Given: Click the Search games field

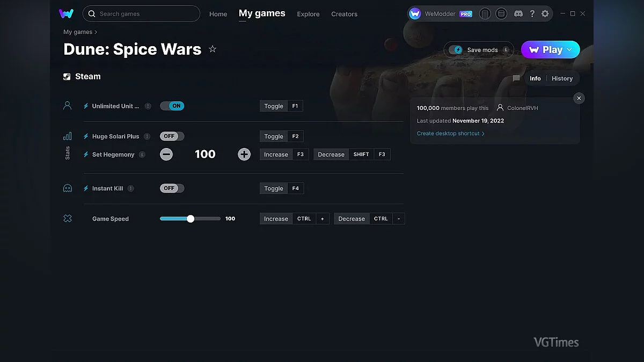Looking at the screenshot, I should coord(141,14).
